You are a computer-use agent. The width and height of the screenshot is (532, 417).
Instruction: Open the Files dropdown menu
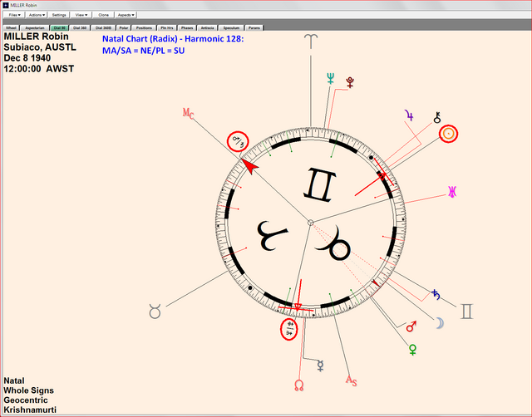click(14, 15)
